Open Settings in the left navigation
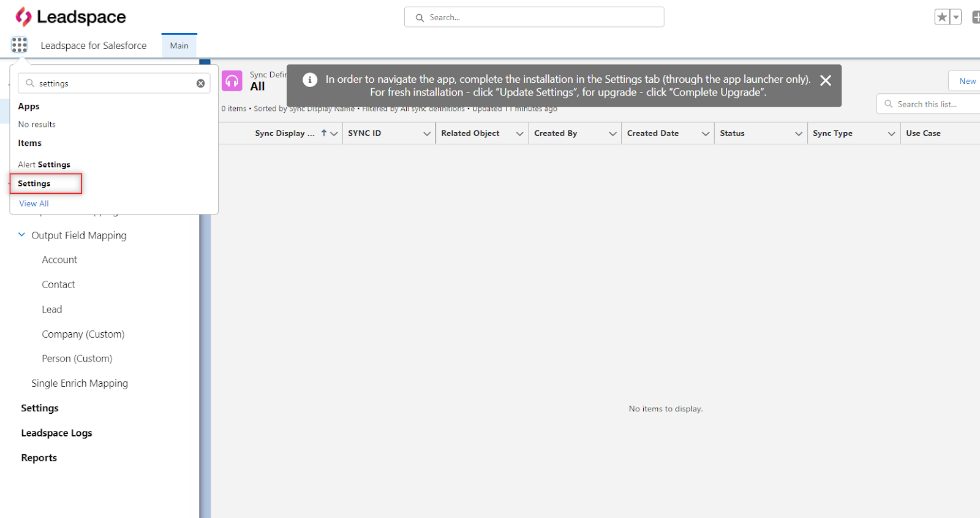Image resolution: width=980 pixels, height=518 pixels. tap(40, 408)
